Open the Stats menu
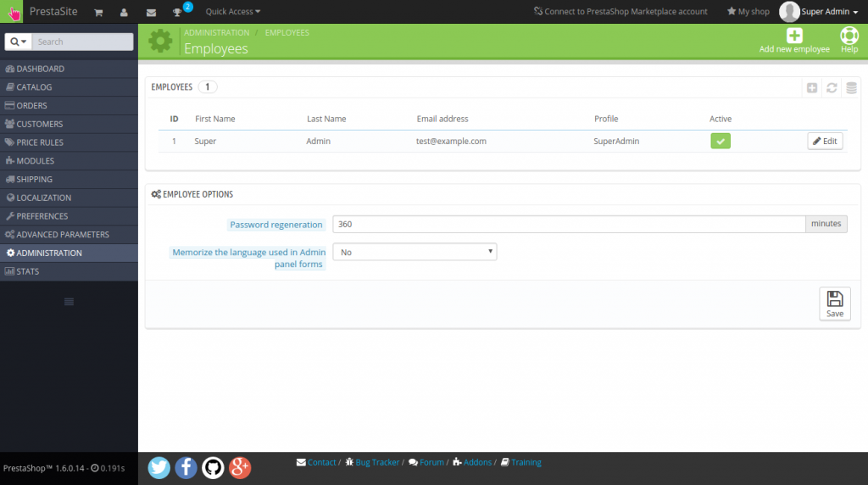The image size is (868, 485). click(x=69, y=271)
